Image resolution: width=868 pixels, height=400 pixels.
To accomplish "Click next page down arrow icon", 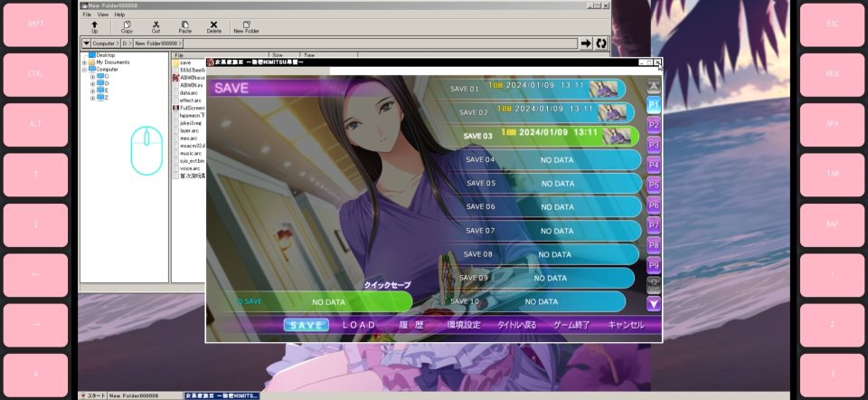I will [654, 303].
